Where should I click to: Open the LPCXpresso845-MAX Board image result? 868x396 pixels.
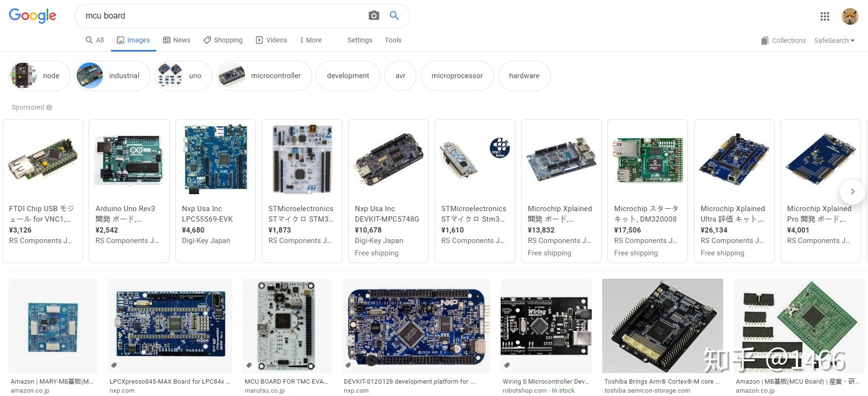point(170,326)
